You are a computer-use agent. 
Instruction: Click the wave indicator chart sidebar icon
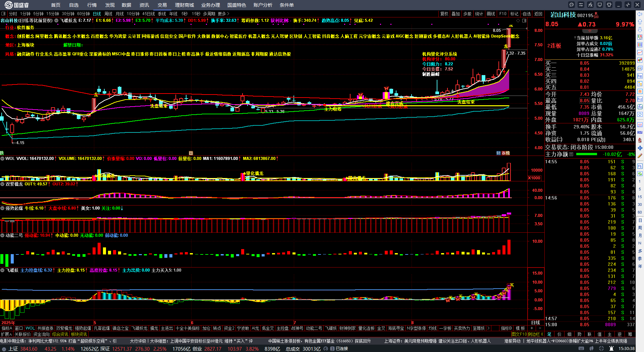coord(640,125)
